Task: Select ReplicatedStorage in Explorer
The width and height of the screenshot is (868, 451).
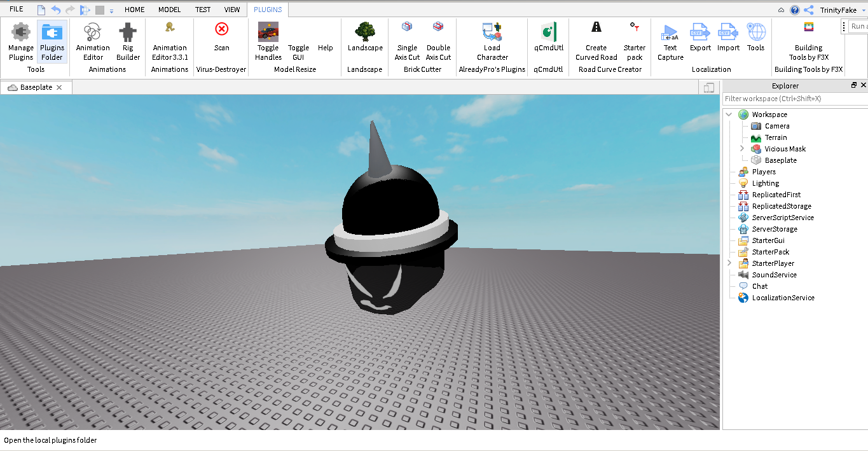Action: [x=782, y=206]
